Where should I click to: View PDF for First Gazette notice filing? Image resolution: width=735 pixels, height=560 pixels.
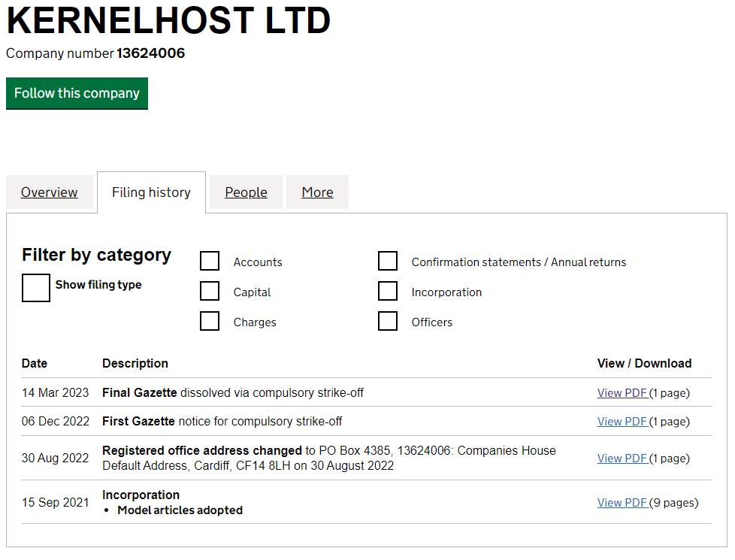click(x=622, y=422)
